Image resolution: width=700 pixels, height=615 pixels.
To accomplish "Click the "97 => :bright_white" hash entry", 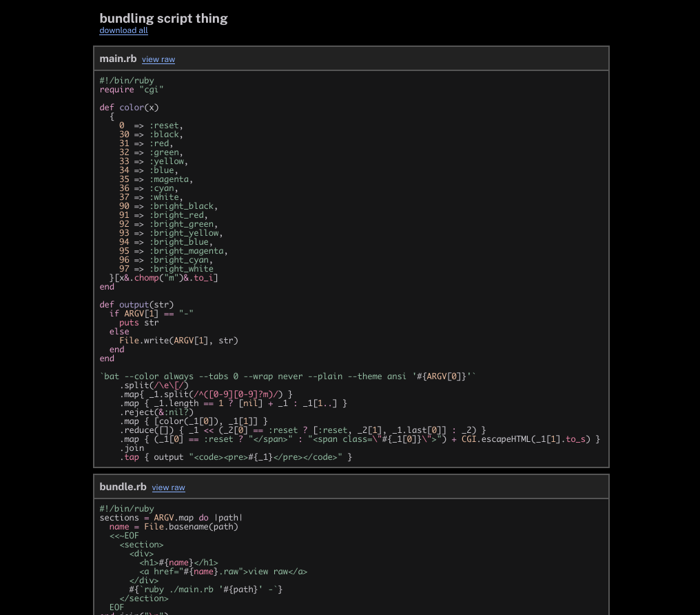I will [166, 269].
